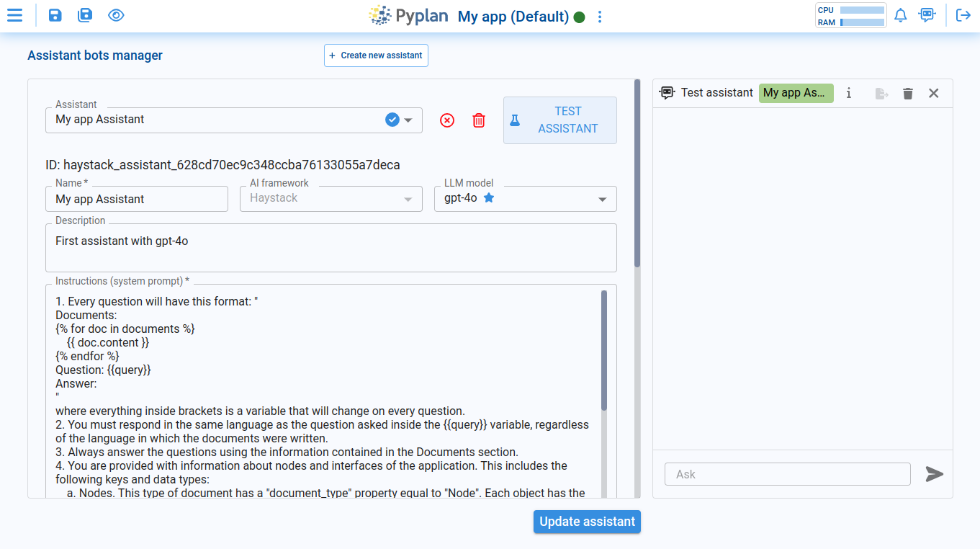The width and height of the screenshot is (980, 549).
Task: Open the LLM model dropdown
Action: tap(602, 199)
